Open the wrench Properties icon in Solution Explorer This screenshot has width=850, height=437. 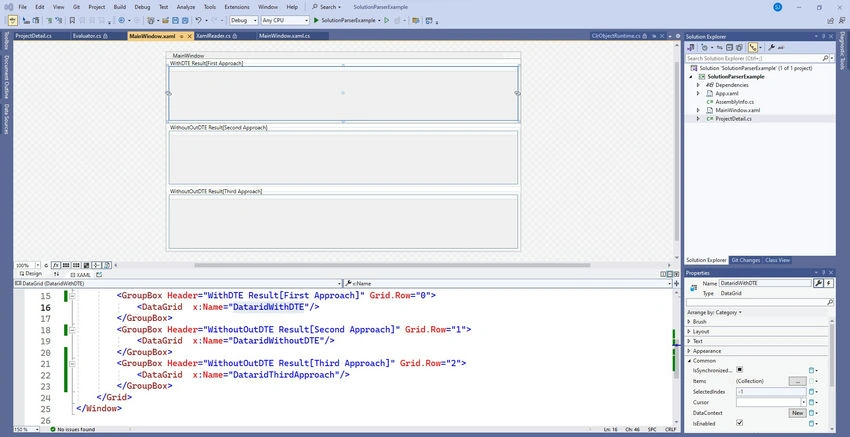point(771,48)
